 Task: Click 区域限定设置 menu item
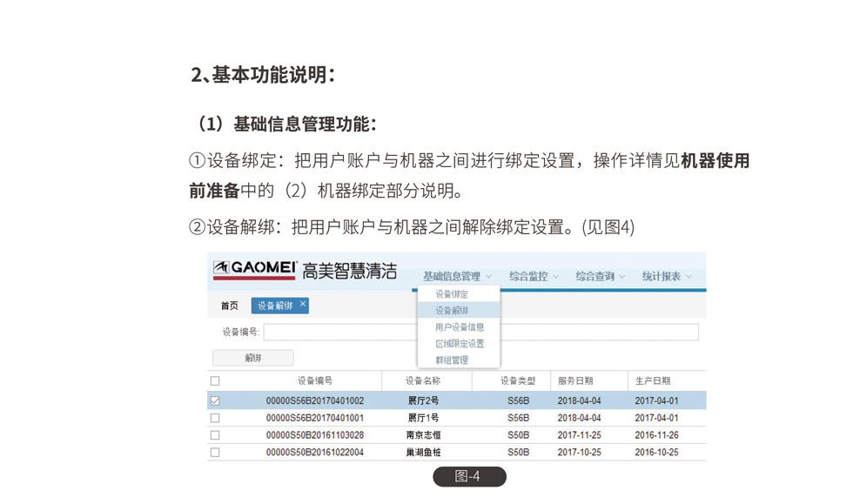(x=460, y=344)
